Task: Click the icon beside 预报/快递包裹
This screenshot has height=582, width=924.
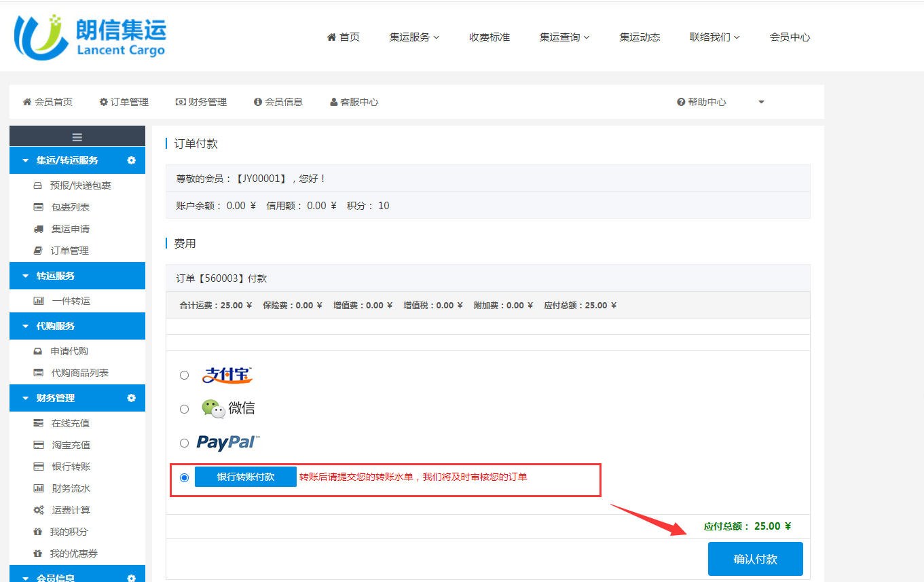Action: [x=38, y=185]
